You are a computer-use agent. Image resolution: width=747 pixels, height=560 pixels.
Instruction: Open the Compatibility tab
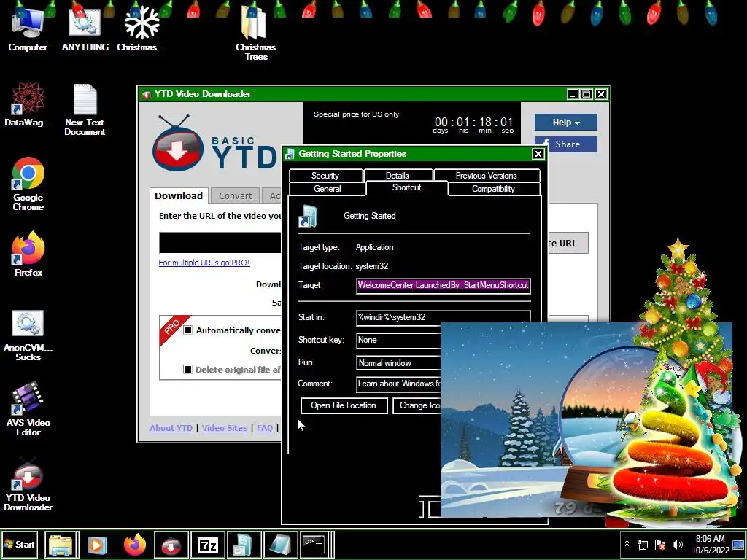click(x=494, y=189)
